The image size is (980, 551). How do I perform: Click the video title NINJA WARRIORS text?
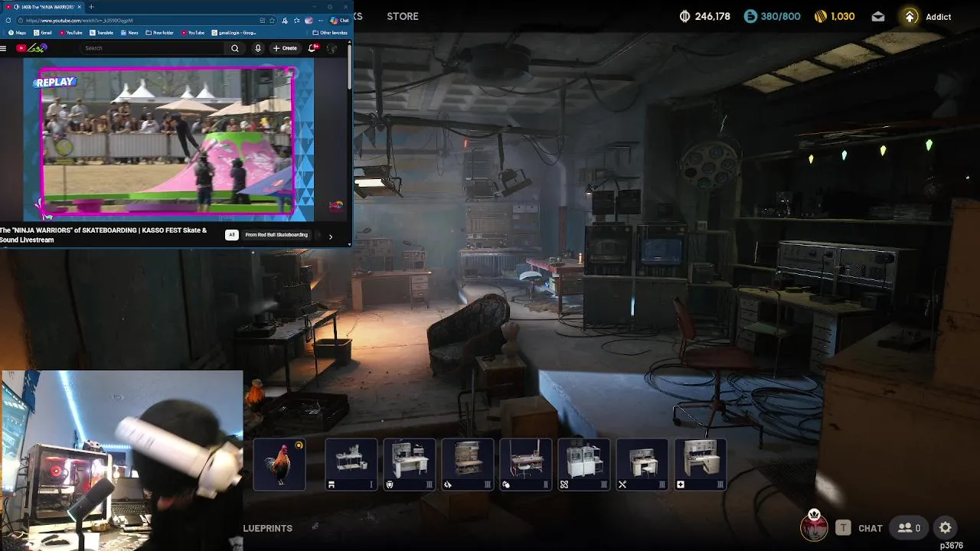click(x=103, y=235)
